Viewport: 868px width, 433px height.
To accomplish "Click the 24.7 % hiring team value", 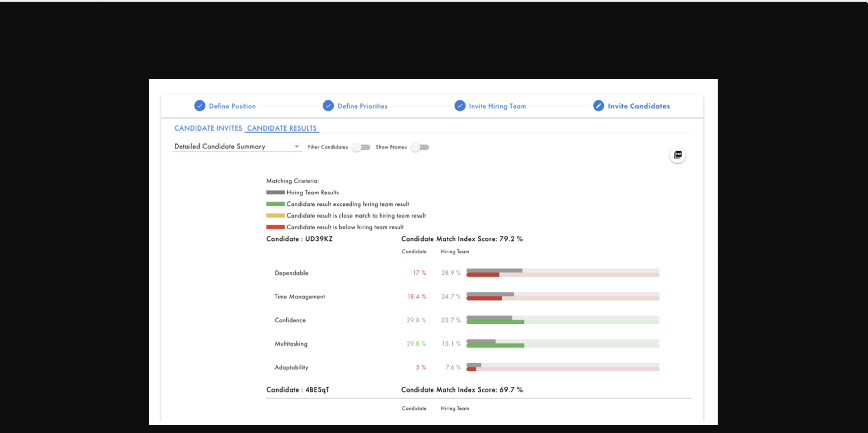I will tap(451, 297).
